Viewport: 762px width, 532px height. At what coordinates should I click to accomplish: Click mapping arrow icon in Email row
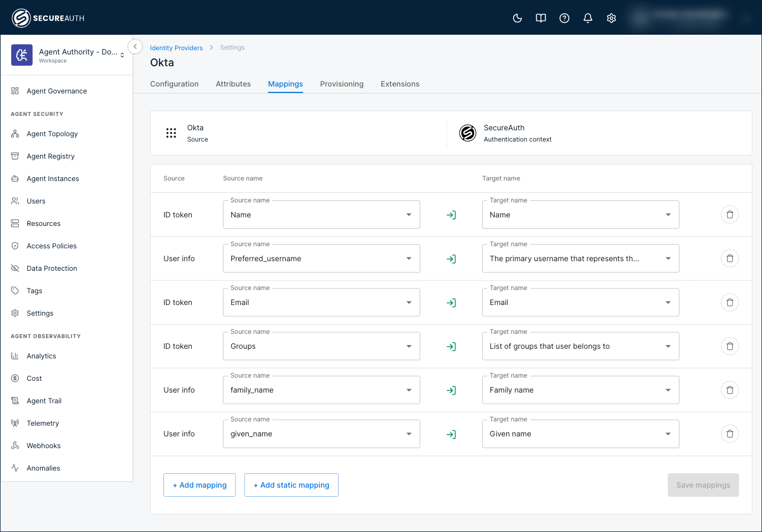click(x=451, y=303)
